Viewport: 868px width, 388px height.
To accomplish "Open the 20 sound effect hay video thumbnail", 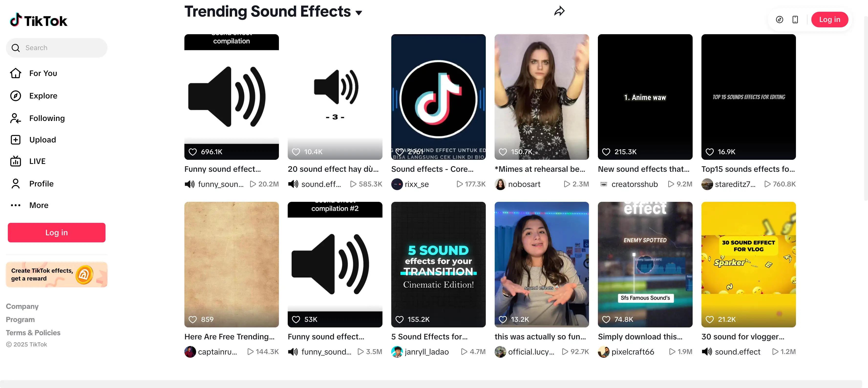I will coord(335,97).
